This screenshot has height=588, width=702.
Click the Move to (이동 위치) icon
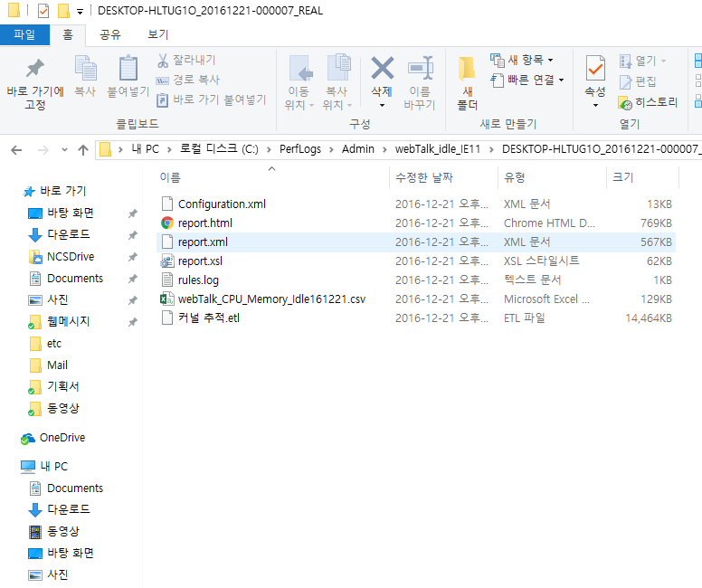point(300,68)
